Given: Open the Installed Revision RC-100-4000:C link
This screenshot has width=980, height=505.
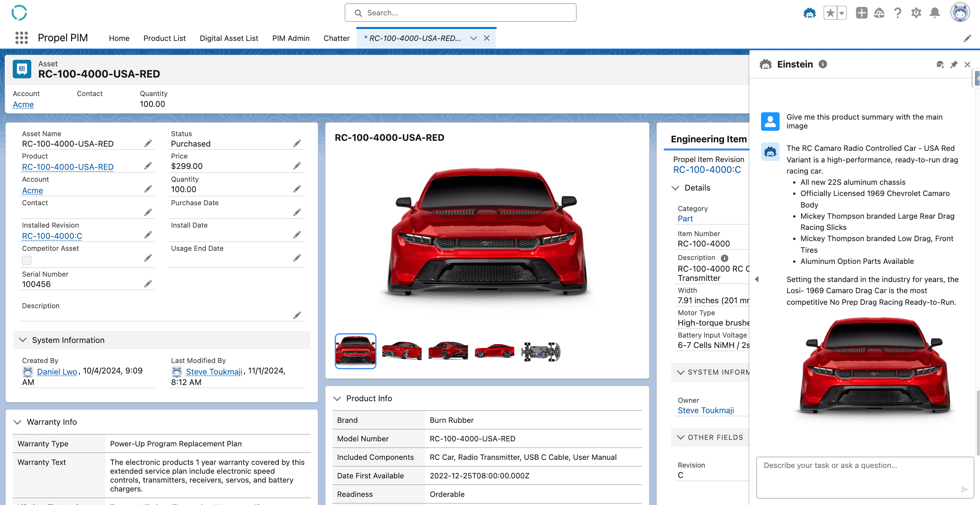Looking at the screenshot, I should (52, 236).
